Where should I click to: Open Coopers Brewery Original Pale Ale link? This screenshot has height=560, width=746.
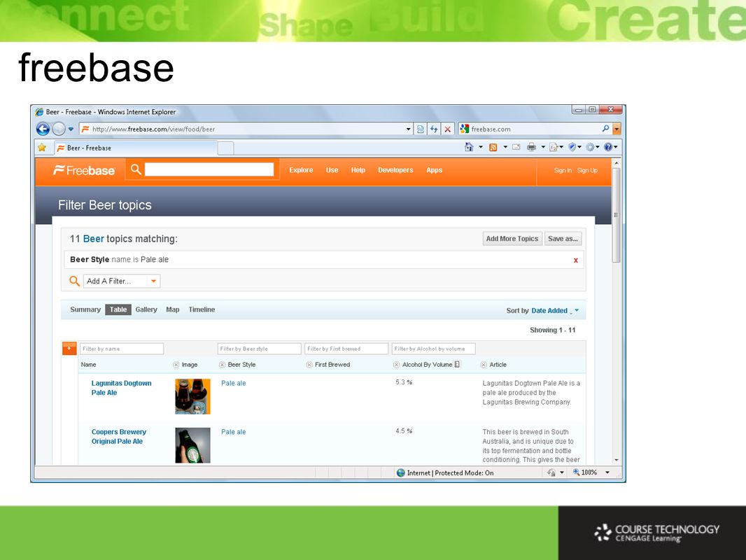click(119, 437)
